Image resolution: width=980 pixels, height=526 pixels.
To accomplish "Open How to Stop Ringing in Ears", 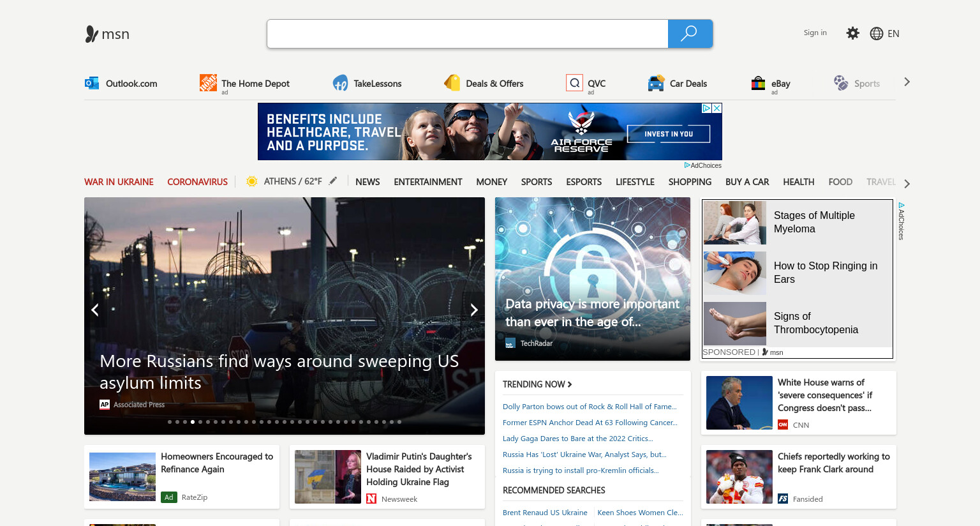I will pyautogui.click(x=826, y=273).
